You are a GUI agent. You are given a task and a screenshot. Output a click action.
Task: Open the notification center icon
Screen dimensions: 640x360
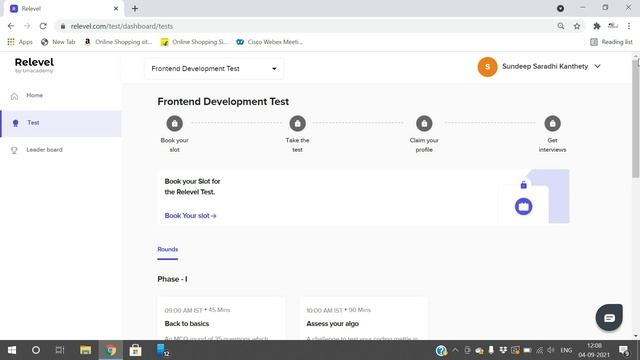(624, 350)
